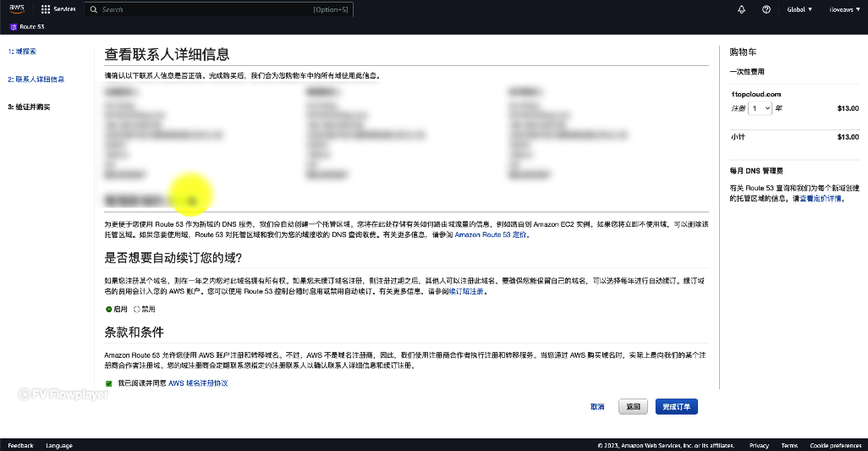Open the iloveaws account dropdown
The image size is (868, 451).
pyautogui.click(x=845, y=9)
